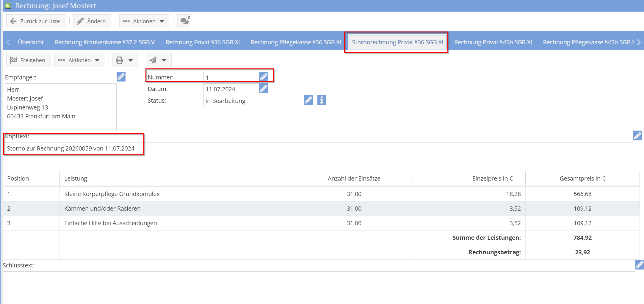Open the comments speech bubble icon
Image resolution: width=644 pixels, height=304 pixels.
(184, 21)
